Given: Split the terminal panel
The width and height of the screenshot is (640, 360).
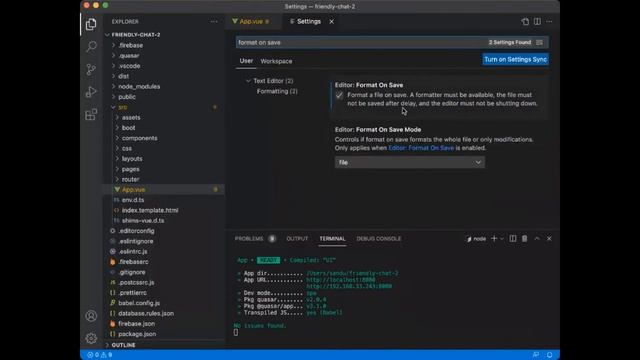Looking at the screenshot, I should 513,238.
